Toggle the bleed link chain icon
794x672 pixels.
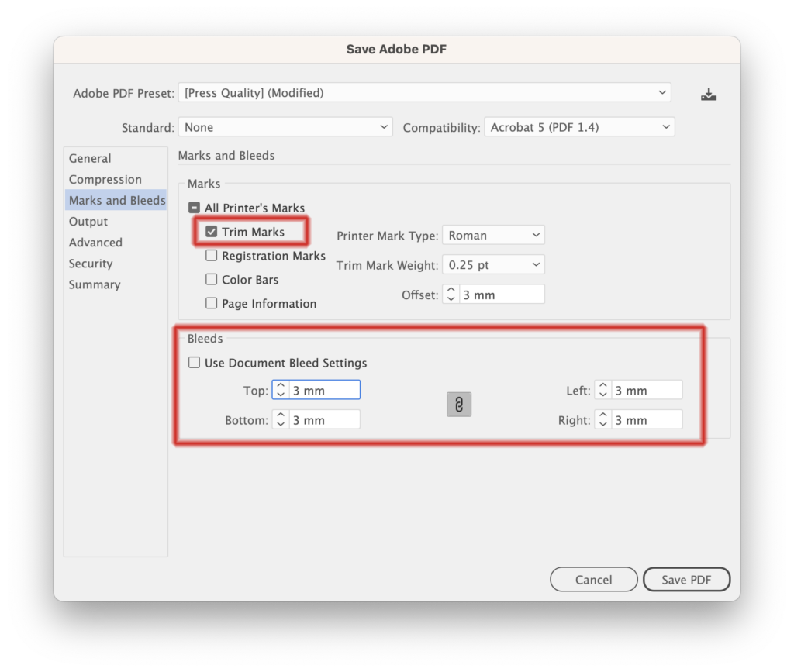tap(459, 405)
